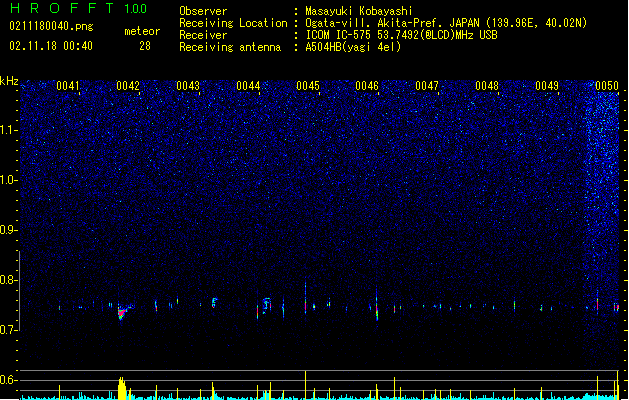
Task: Click the 'meteor' count label
Action: pos(142,31)
